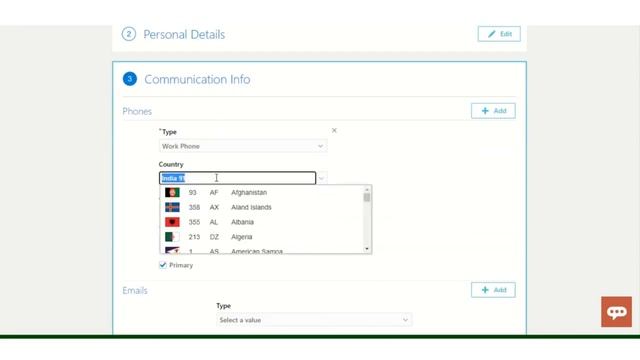Click the country list scroll up arrow
This screenshot has width=640, height=360.
(367, 189)
